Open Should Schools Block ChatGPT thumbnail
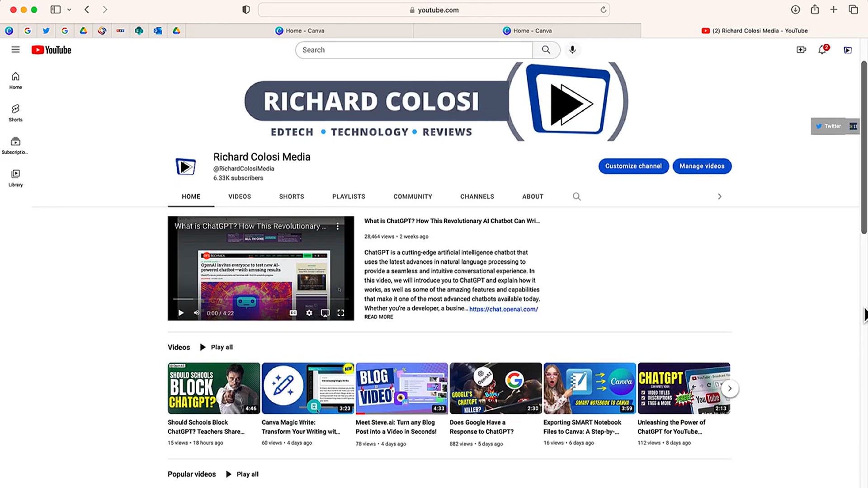868x488 pixels. pos(214,388)
